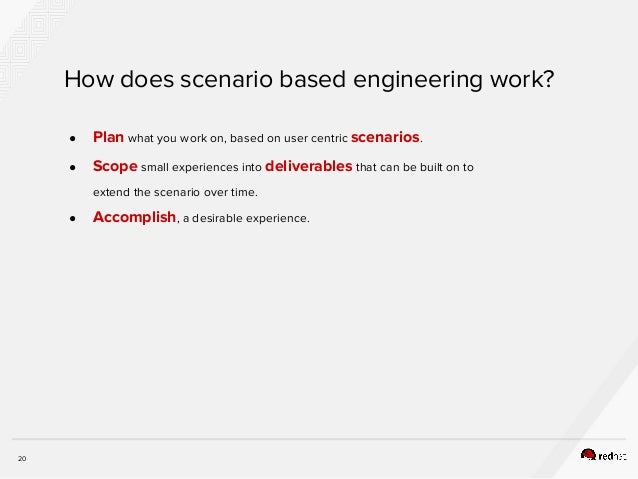This screenshot has height=479, width=638.
Task: Click the Red Hat logo icon
Action: coord(588,455)
